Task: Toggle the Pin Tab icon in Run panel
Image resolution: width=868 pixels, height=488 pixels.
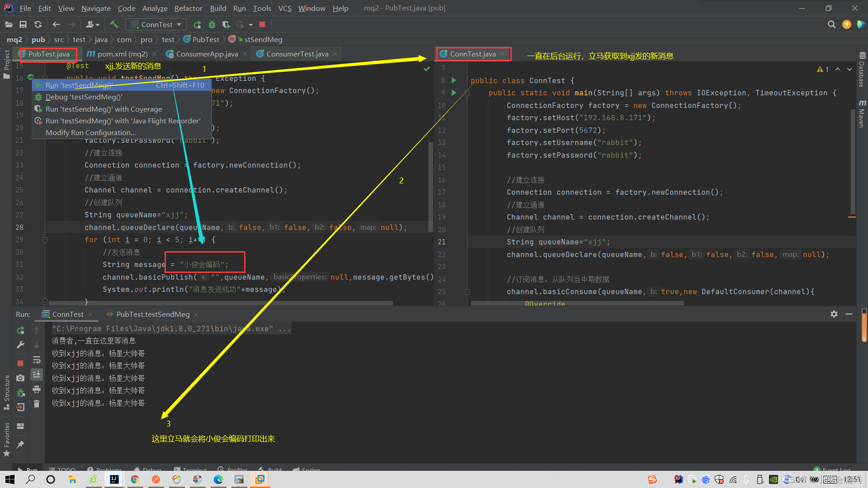Action: click(20, 445)
